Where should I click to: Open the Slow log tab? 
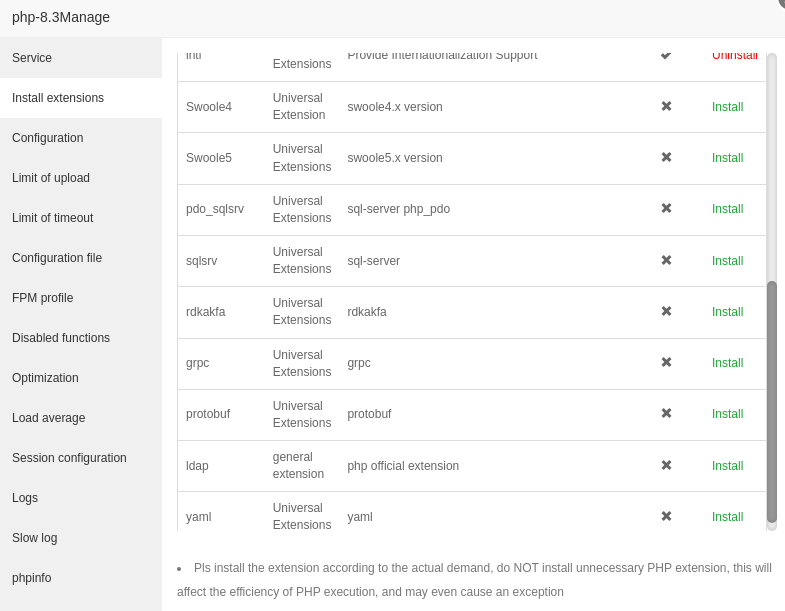[34, 538]
